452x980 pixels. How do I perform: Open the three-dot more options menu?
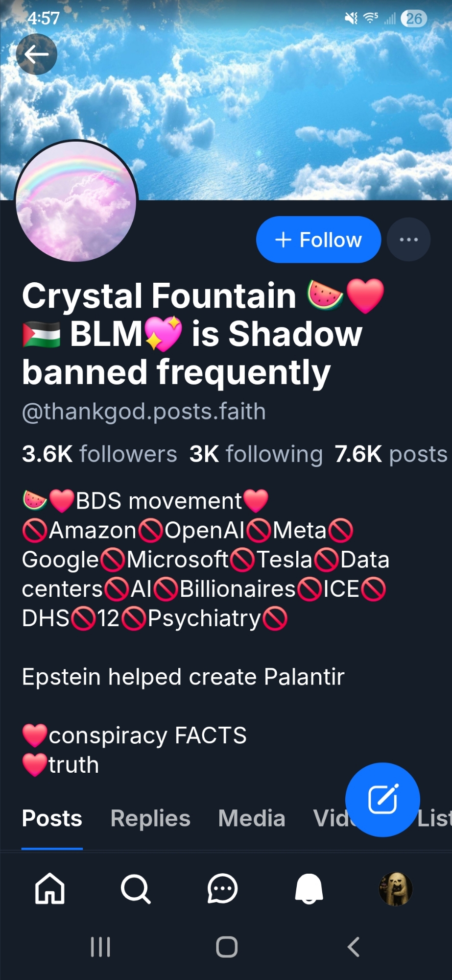pyautogui.click(x=408, y=240)
